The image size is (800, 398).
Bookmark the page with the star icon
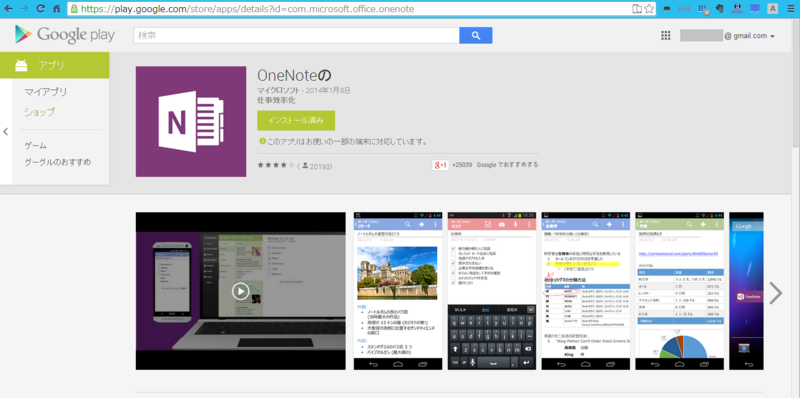coord(649,9)
